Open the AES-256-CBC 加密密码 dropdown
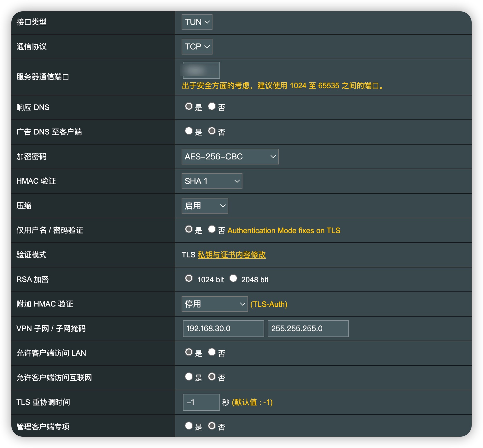This screenshot has height=448, width=483. coord(229,156)
